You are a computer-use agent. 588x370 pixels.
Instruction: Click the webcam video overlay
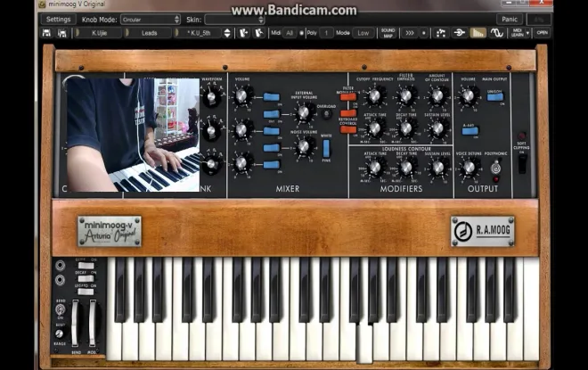click(133, 135)
